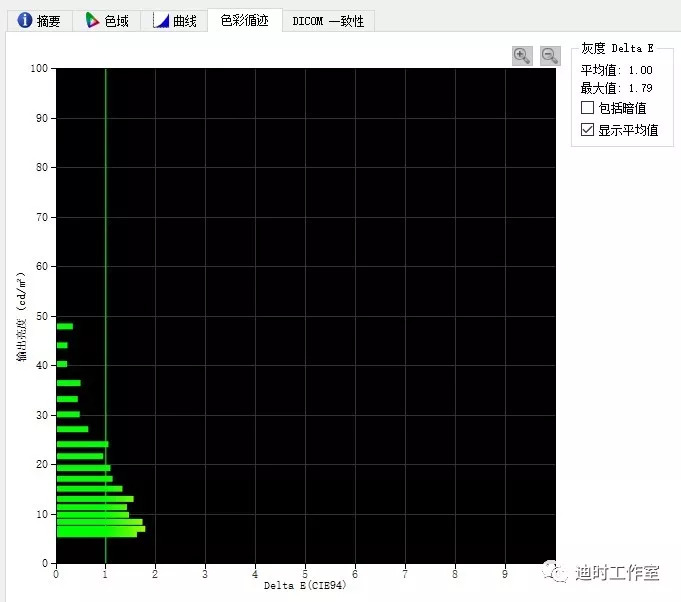681x602 pixels.
Task: Enable the 包括暗值 checkbox
Action: (x=587, y=108)
